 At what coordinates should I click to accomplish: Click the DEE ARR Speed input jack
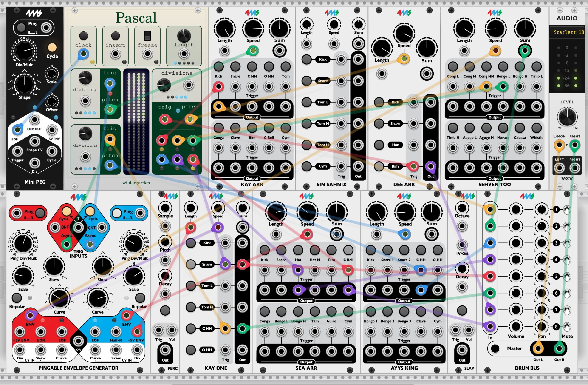[x=404, y=59]
